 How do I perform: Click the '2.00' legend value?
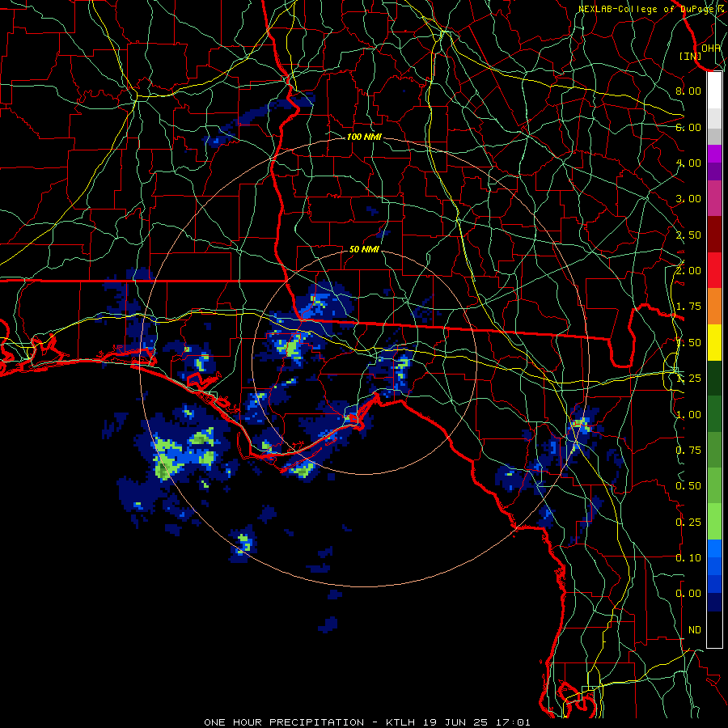pyautogui.click(x=688, y=271)
